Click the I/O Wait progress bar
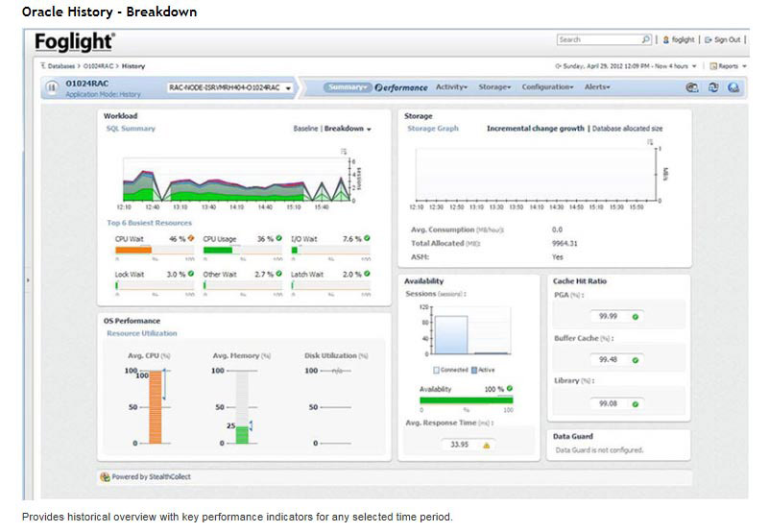Screen dimensions: 769x532 pos(330,251)
